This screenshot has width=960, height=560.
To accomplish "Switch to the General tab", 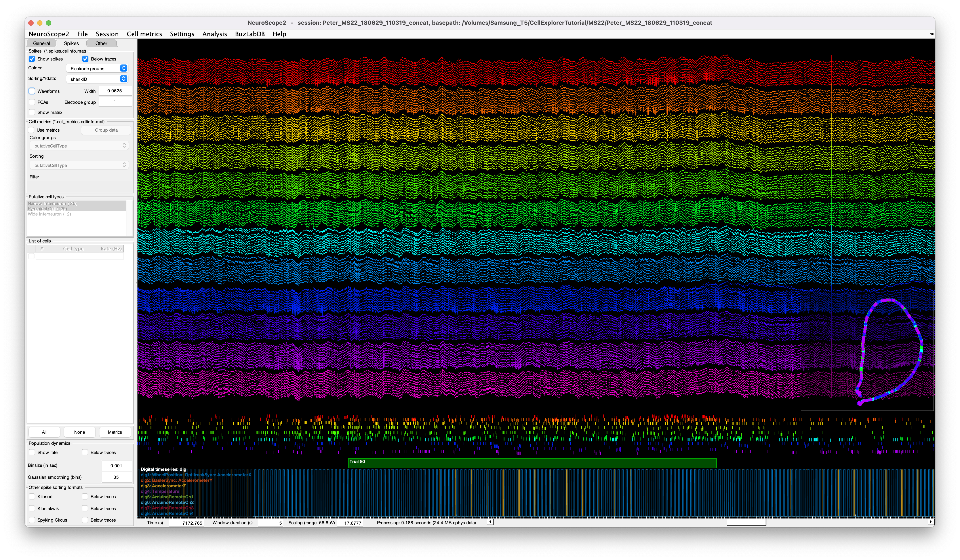I will click(x=41, y=44).
